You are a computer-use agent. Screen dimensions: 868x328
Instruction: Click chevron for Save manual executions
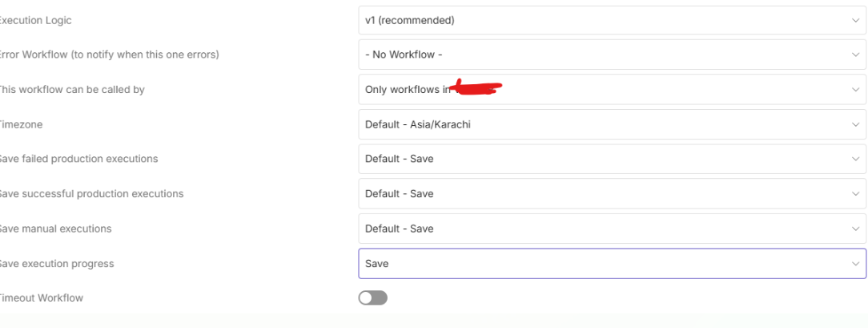pyautogui.click(x=855, y=229)
